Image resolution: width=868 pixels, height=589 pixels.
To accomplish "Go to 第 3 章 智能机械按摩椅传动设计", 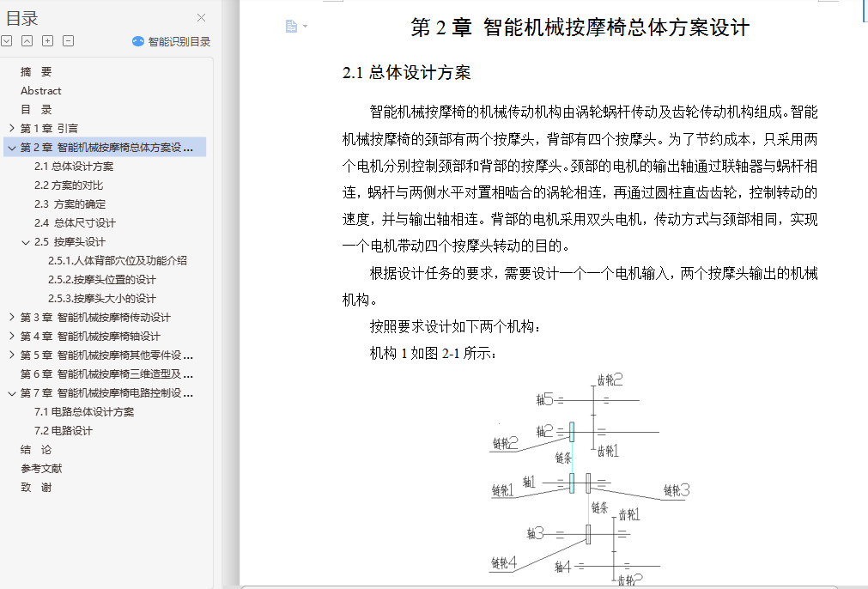I will point(95,317).
